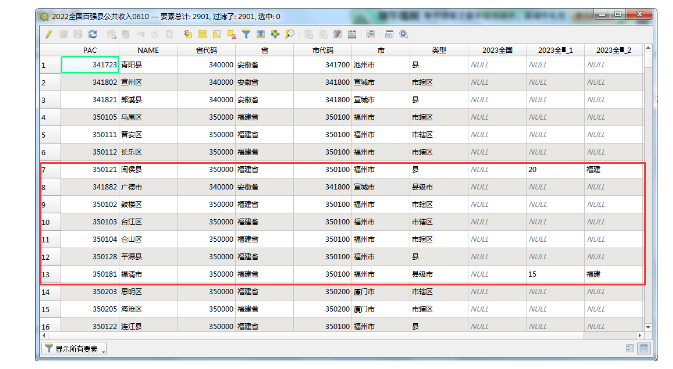This screenshot has height=369, width=673.
Task: Open organize columns icon
Action: click(338, 34)
